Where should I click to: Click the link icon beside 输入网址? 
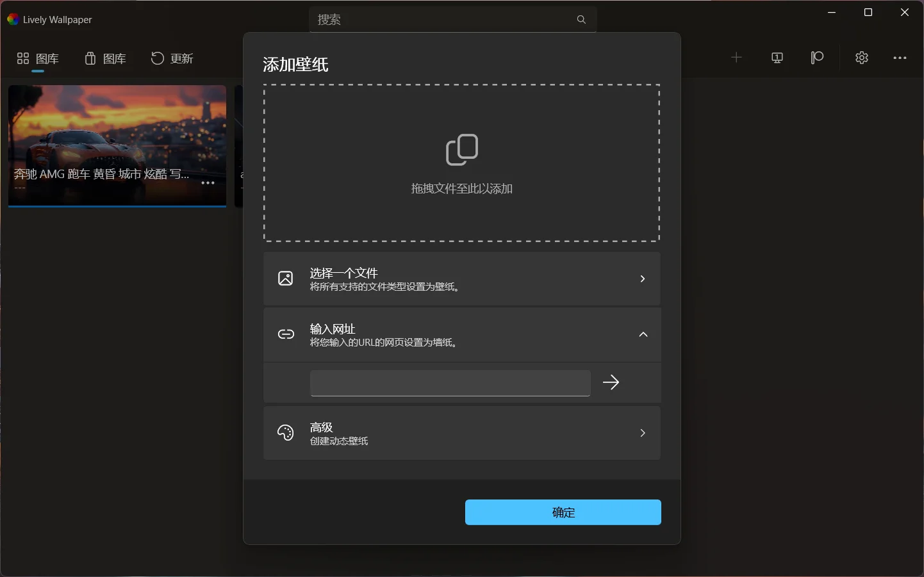tap(286, 334)
